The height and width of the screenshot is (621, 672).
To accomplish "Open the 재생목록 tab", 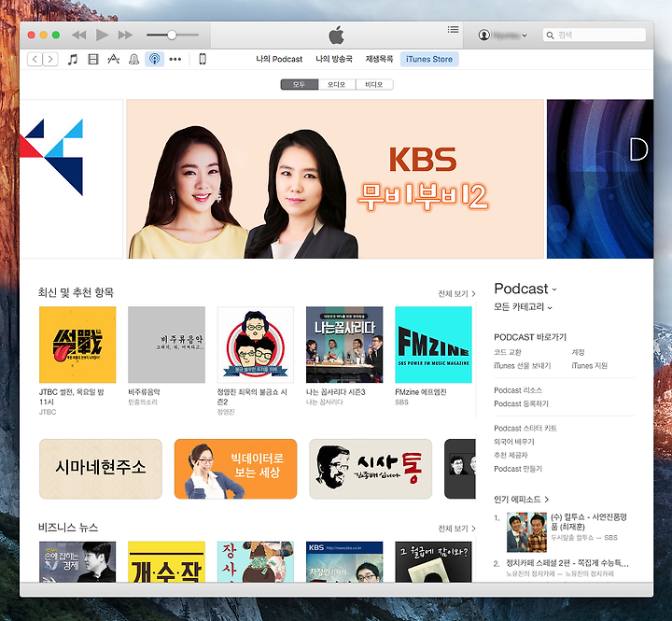I will 379,59.
